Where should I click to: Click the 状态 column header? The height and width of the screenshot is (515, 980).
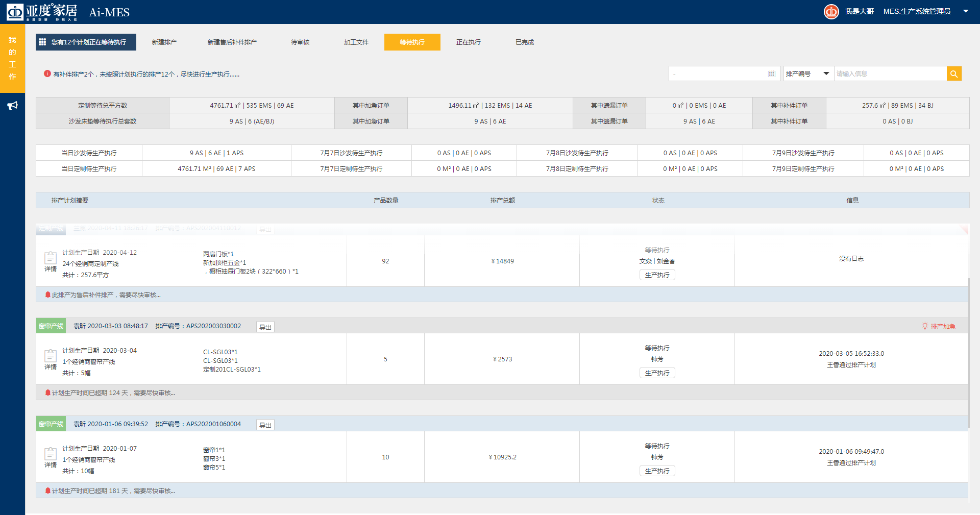[x=658, y=200]
